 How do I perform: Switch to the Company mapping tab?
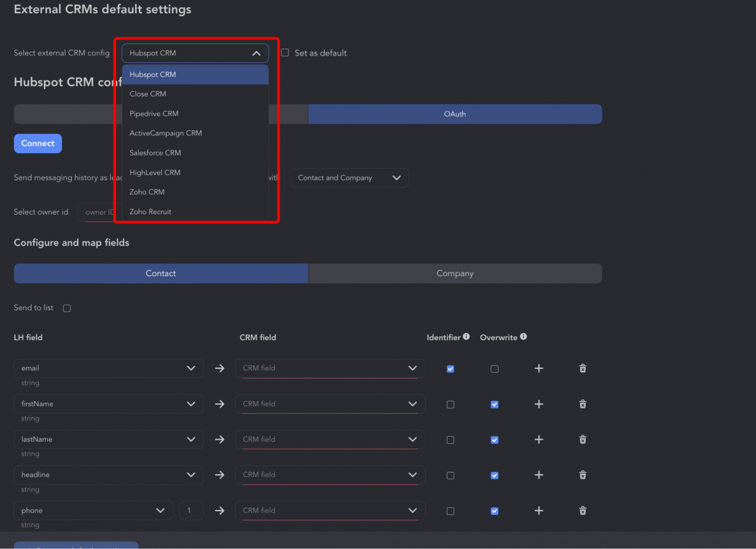pos(454,273)
